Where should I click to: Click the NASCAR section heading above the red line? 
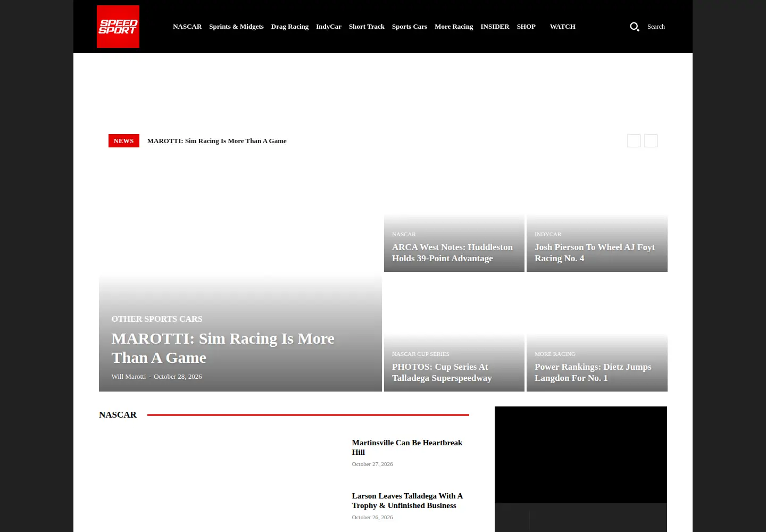[x=118, y=414]
